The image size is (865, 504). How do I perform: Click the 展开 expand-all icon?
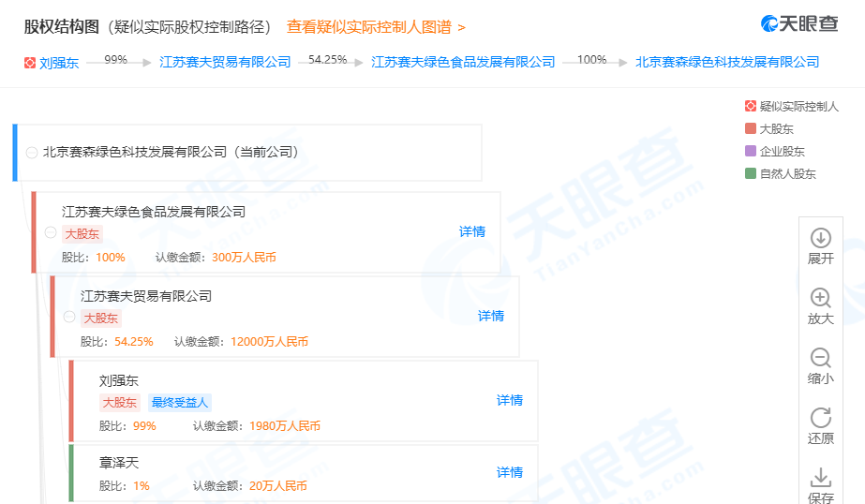pos(820,239)
